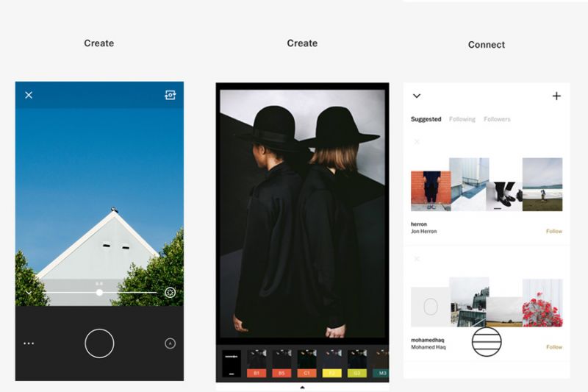This screenshot has width=588, height=392.
Task: Open mohamedhaq's red flowers photo
Action: pyautogui.click(x=542, y=303)
